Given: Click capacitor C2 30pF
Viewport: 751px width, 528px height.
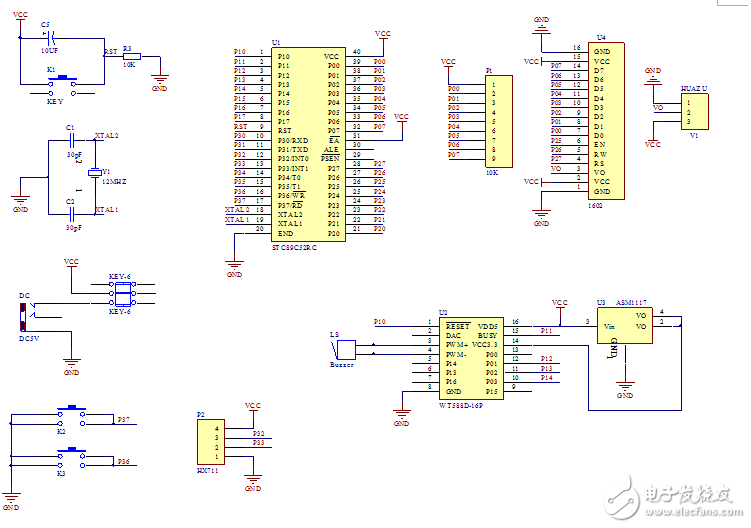Looking at the screenshot, I should click(72, 212).
